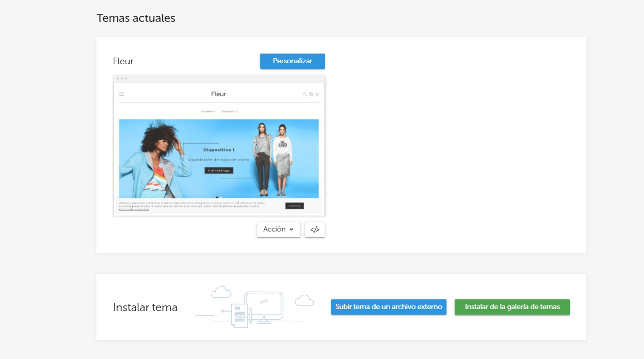This screenshot has height=359, width=644.
Task: Click the Aceptar cookies button in preview
Action: pos(294,206)
